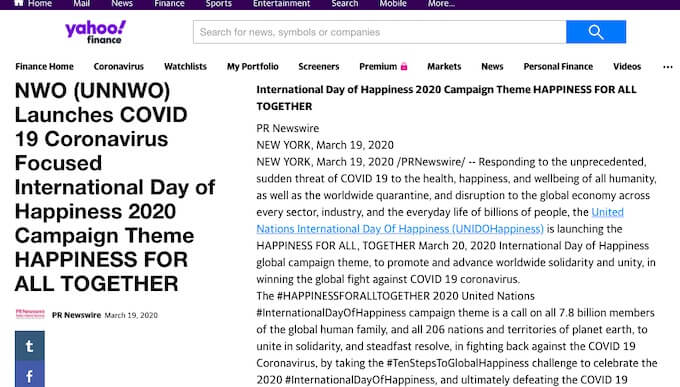Share article on Facebook icon
680x387 pixels.
click(29, 375)
